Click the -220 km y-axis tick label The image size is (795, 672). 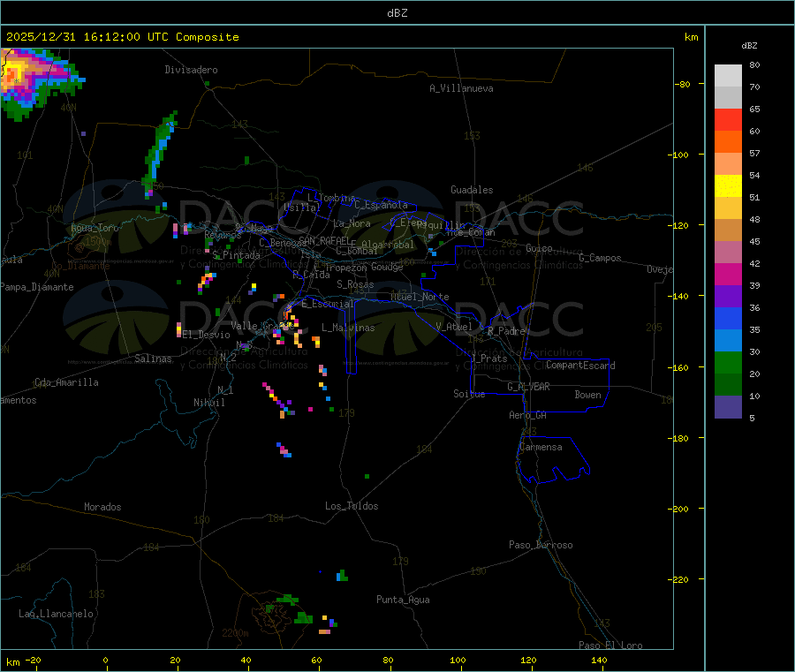point(679,580)
